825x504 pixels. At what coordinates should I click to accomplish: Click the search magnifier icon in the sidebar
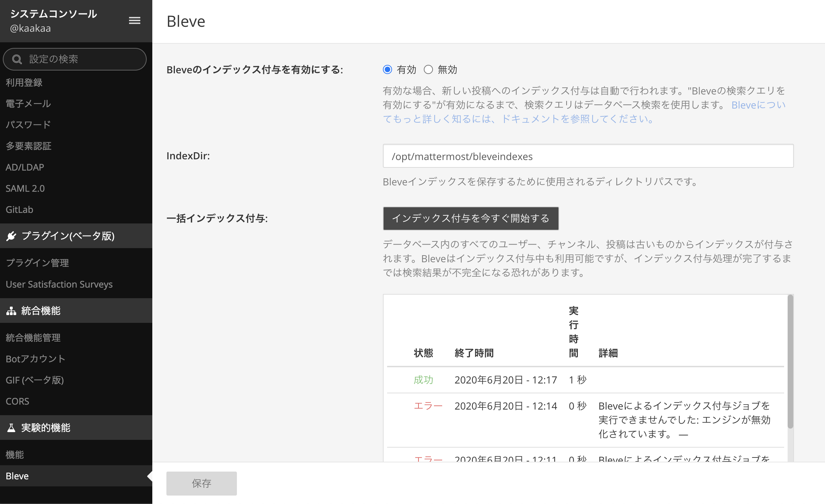click(x=17, y=59)
